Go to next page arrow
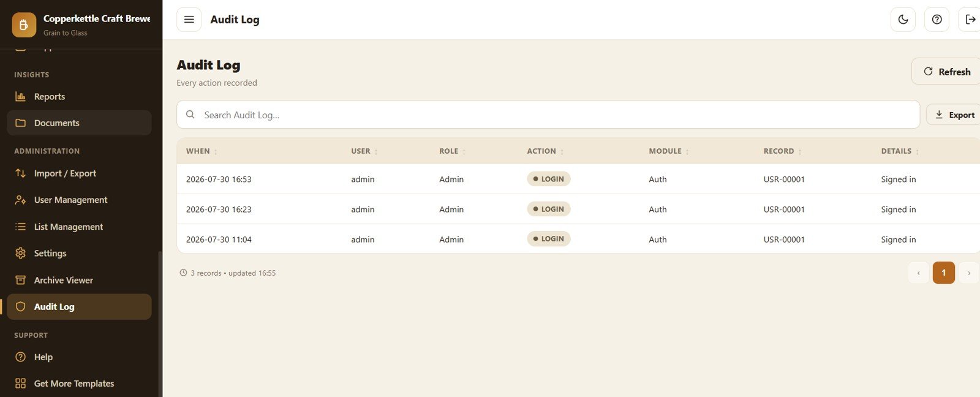Screen dimensions: 980x397 [969, 273]
